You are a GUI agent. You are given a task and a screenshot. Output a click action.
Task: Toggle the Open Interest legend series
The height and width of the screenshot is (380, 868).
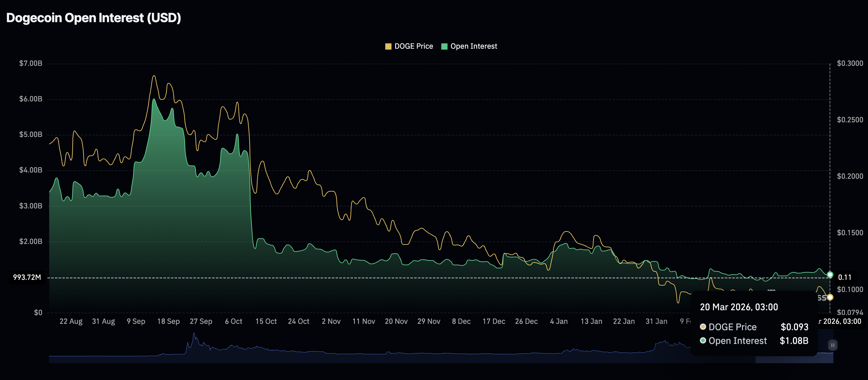[473, 46]
